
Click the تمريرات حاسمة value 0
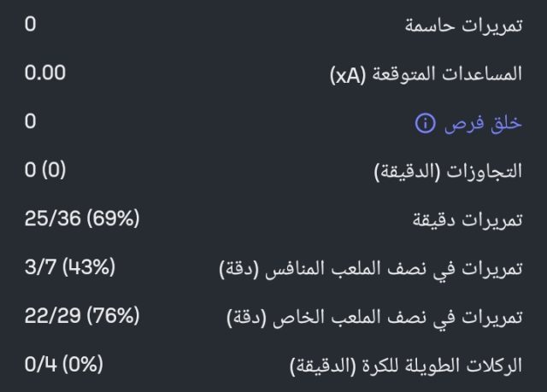point(30,25)
